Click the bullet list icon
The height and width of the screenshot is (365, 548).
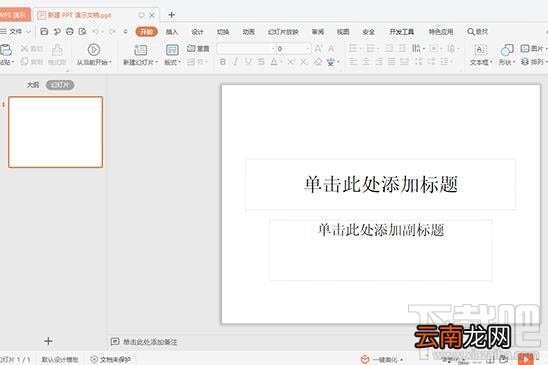353,48
